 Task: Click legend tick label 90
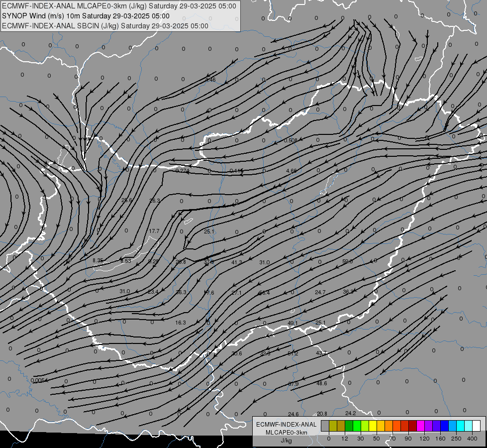click(408, 439)
